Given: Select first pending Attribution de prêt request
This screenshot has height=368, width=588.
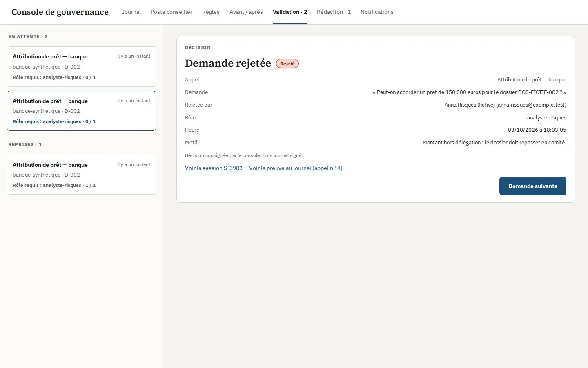Looking at the screenshot, I should (x=81, y=66).
